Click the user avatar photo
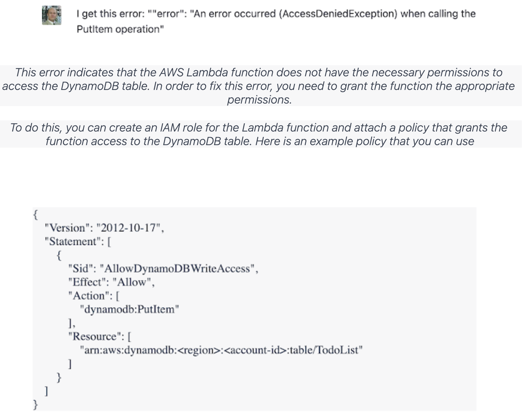Image resolution: width=528 pixels, height=420 pixels. pos(52,15)
